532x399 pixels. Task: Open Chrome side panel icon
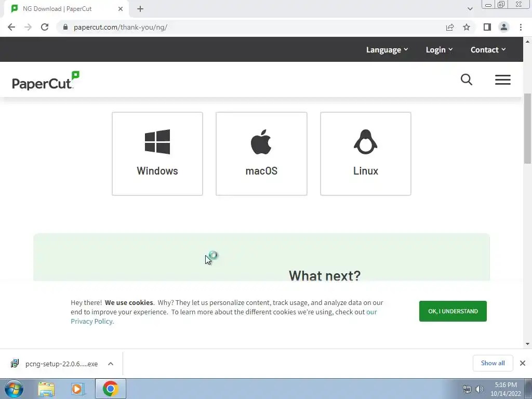tap(487, 27)
